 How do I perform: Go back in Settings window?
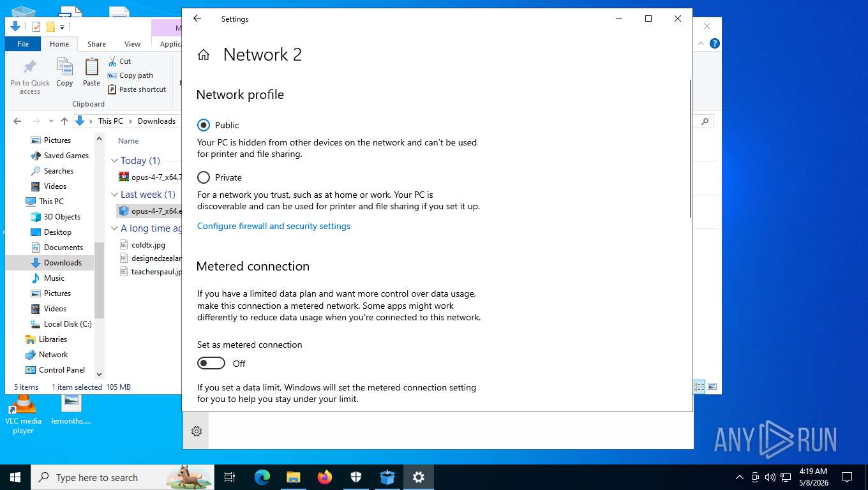(197, 19)
